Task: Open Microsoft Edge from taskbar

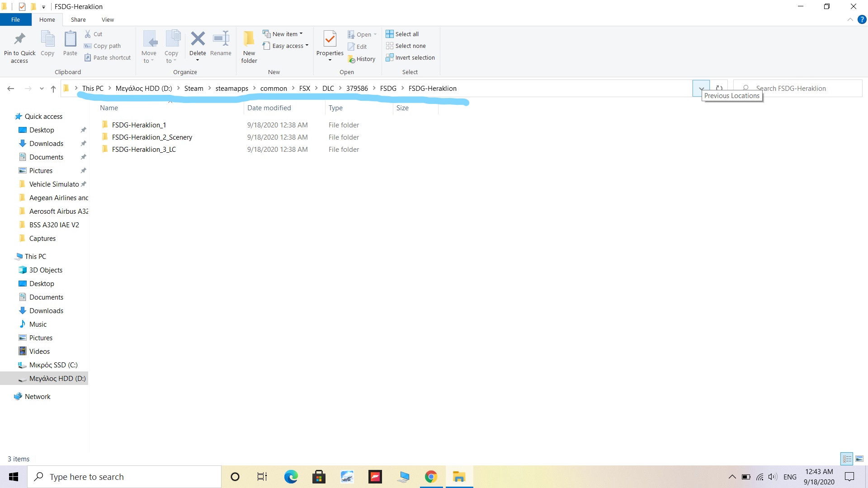Action: click(291, 477)
